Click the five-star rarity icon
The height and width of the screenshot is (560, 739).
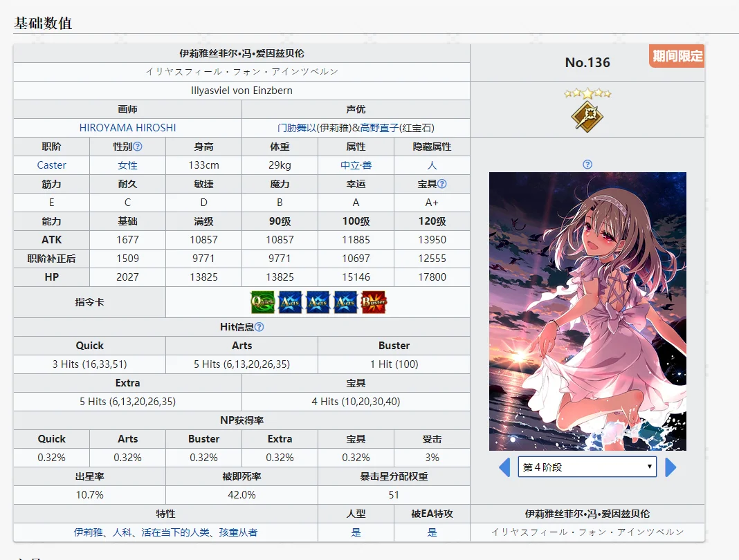587,93
